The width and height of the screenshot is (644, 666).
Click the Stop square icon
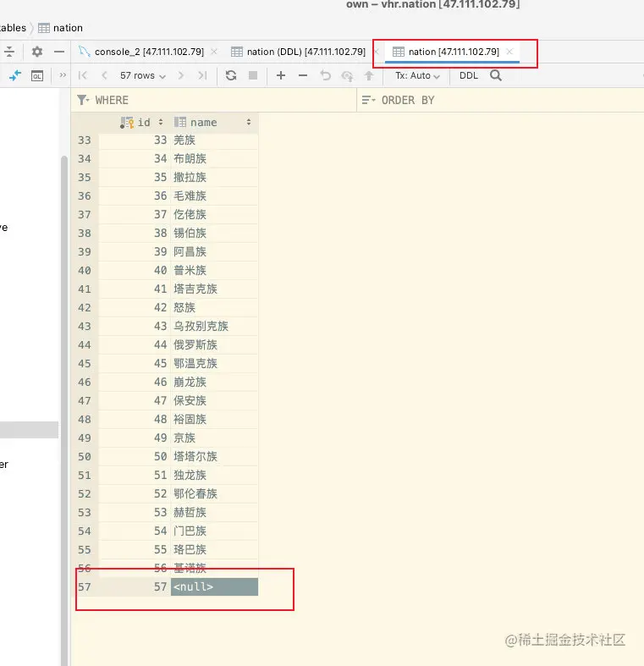[253, 75]
